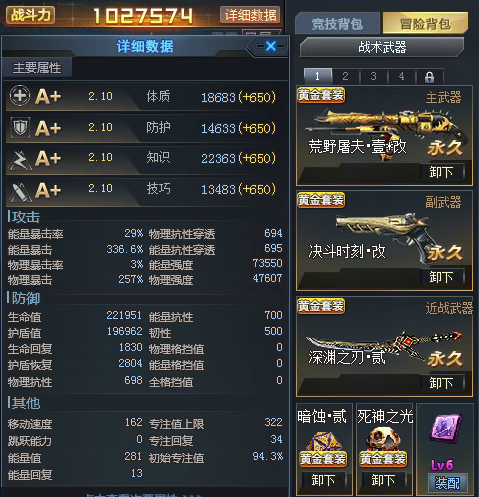Screen dimensions: 479x497
Task: Click the 防护 shield attribute icon
Action: [20, 127]
